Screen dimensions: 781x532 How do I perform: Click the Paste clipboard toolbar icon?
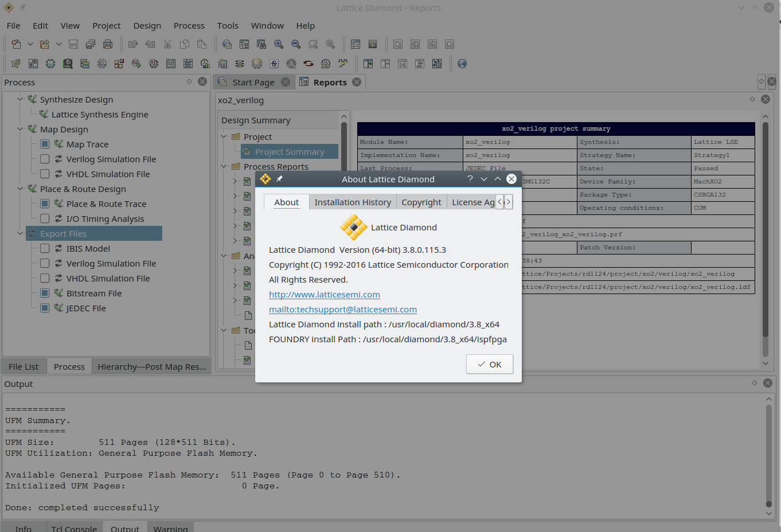(202, 44)
